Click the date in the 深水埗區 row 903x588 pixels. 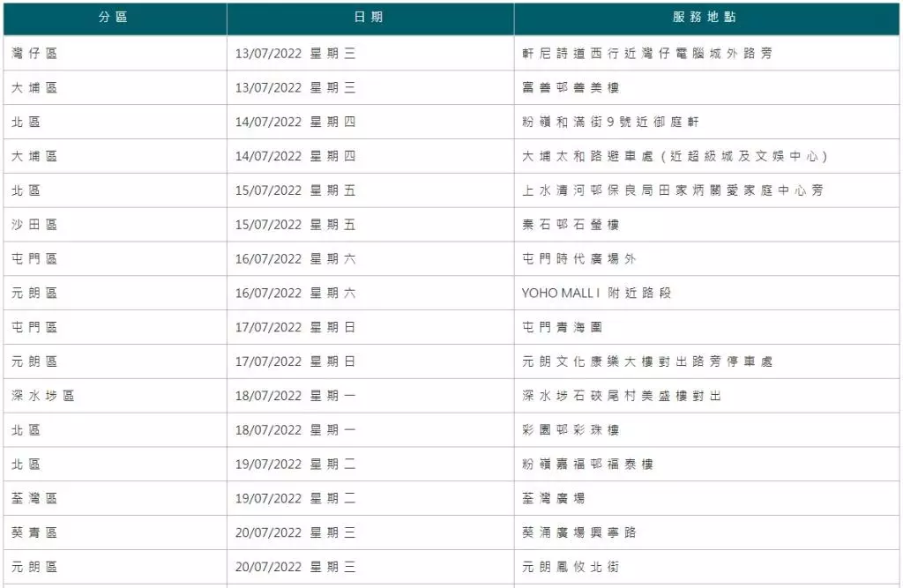tap(295, 396)
